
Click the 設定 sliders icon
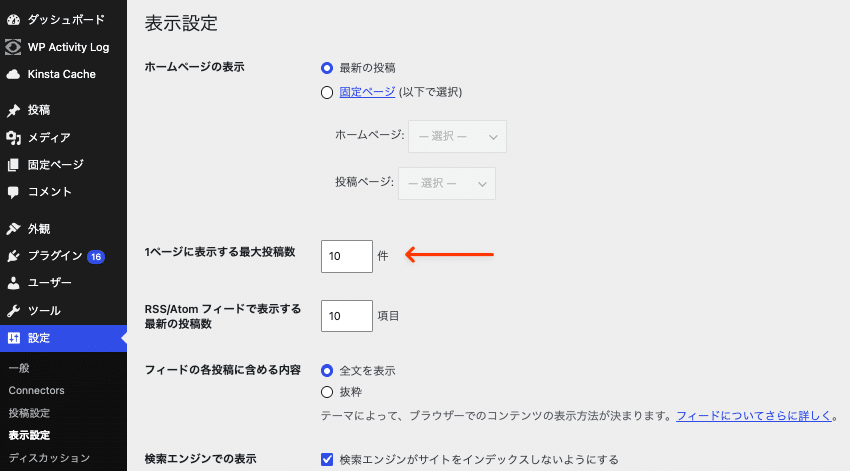click(14, 338)
